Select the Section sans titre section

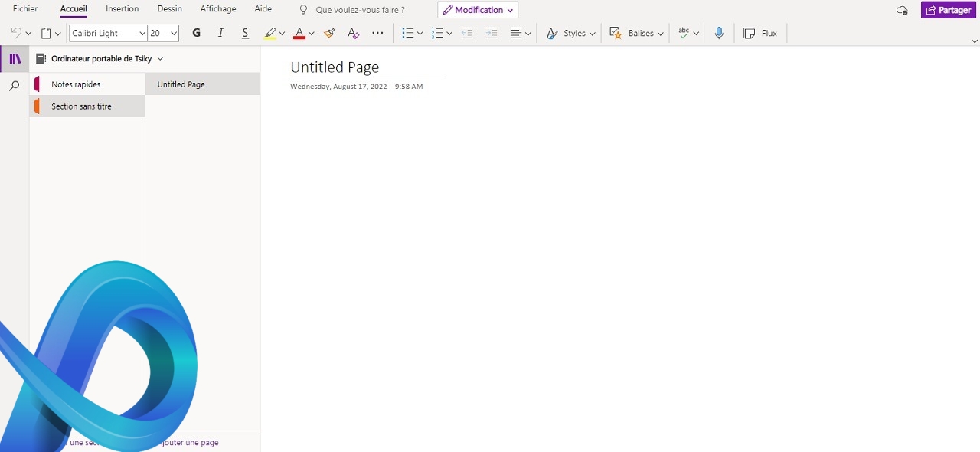(87, 106)
